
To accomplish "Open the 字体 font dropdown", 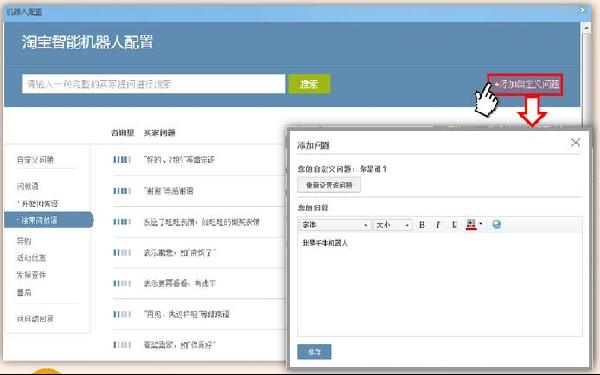I will [334, 225].
